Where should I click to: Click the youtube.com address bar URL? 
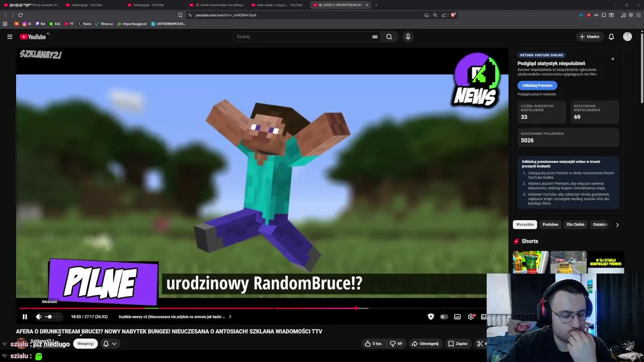click(226, 15)
